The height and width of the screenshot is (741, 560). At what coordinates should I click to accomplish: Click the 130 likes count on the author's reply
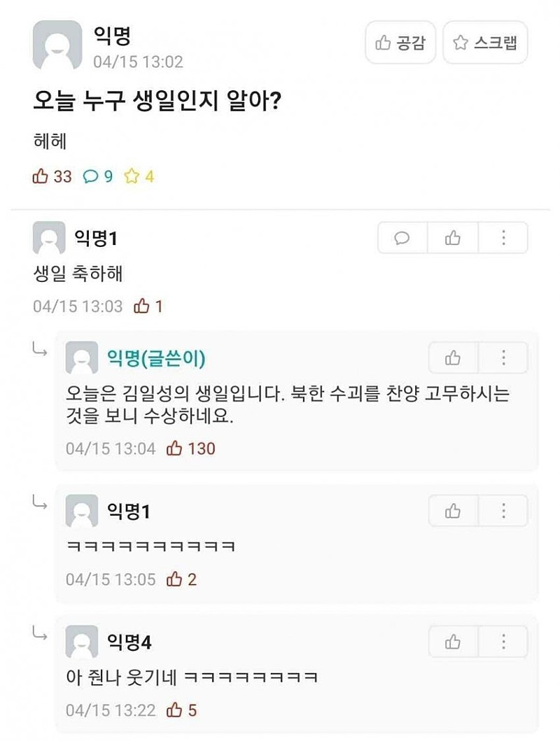coord(192,449)
